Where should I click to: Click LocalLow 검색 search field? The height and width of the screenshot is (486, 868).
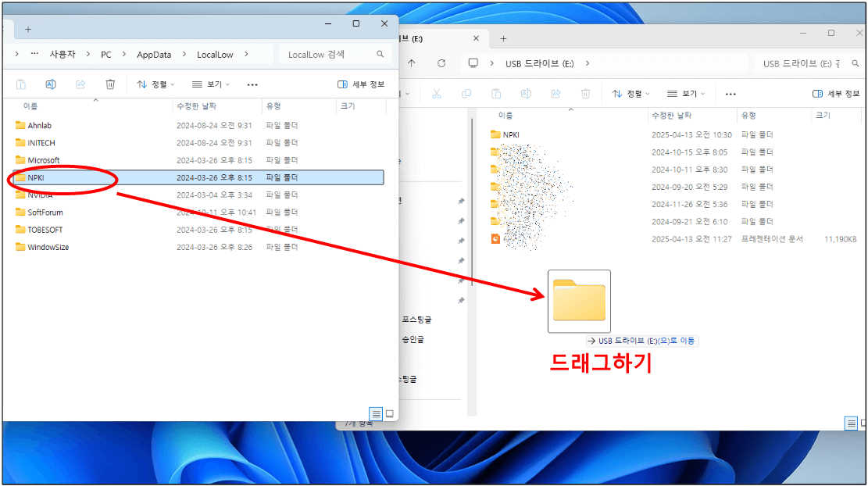pos(335,54)
